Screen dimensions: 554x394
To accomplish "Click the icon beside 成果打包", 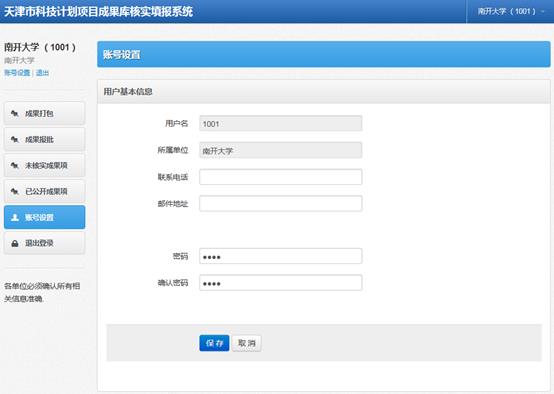I will [x=14, y=113].
